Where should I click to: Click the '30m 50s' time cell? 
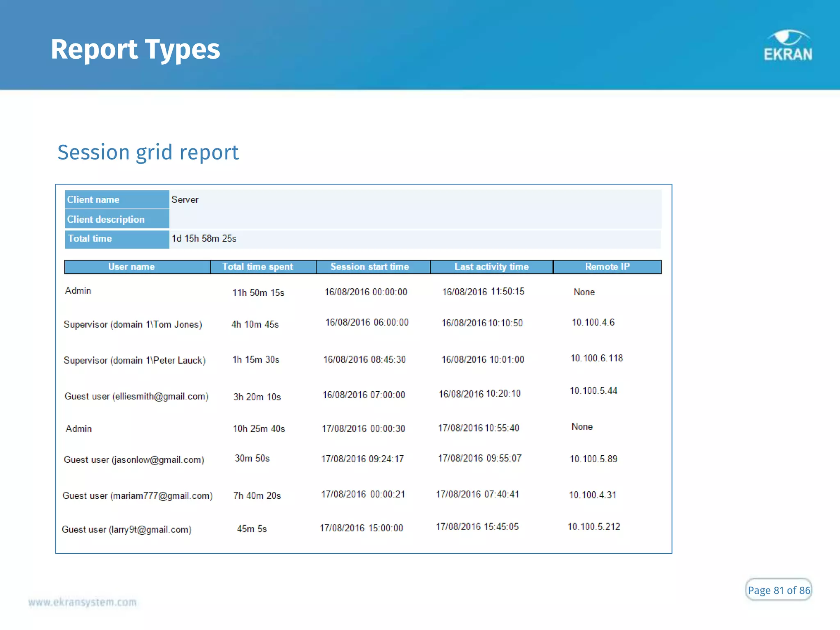pos(252,459)
